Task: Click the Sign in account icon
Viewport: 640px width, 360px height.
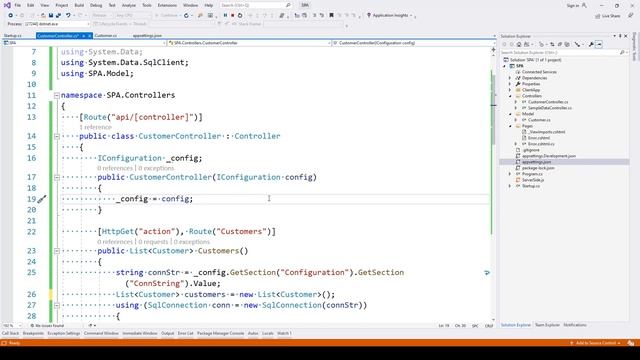Action: click(584, 5)
